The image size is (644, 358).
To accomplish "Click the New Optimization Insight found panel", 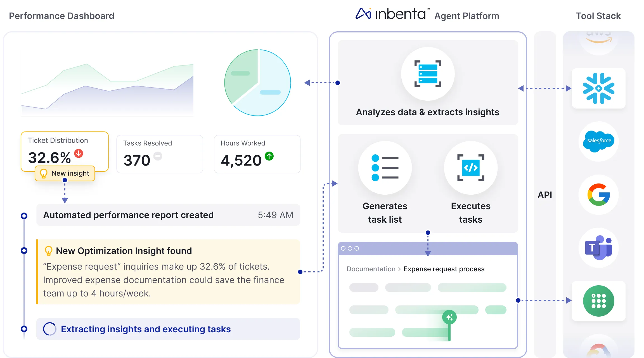I will 168,272.
